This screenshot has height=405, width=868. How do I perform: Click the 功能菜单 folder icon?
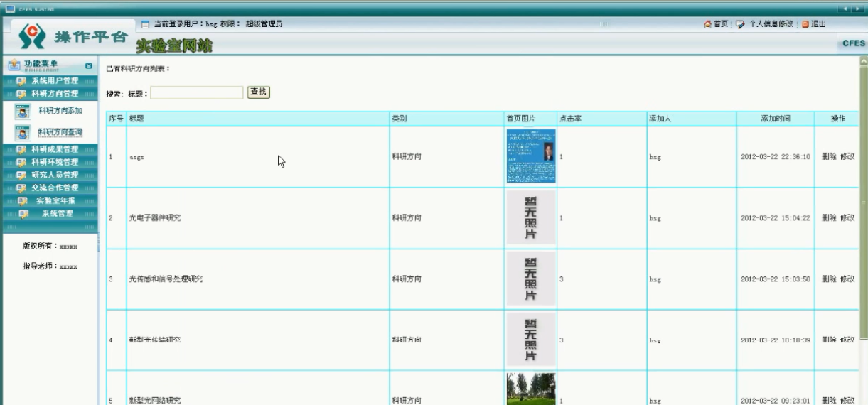[x=14, y=65]
